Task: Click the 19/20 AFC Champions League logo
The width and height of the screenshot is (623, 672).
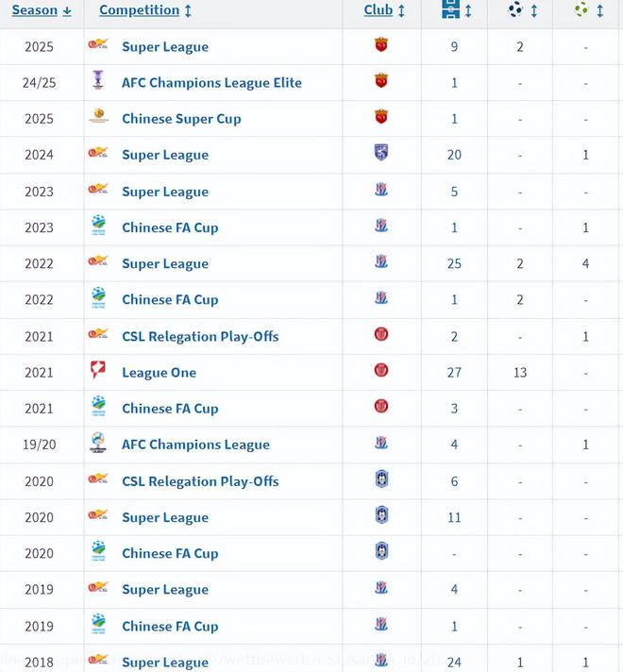Action: (98, 444)
